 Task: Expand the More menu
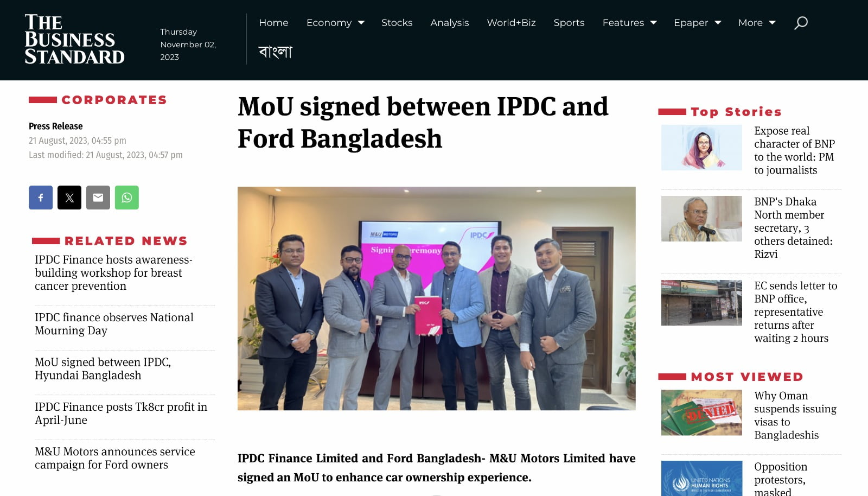(757, 23)
